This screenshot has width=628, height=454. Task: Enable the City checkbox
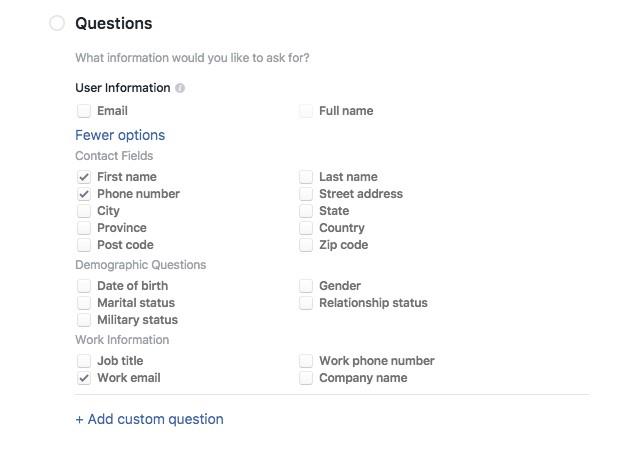84,211
